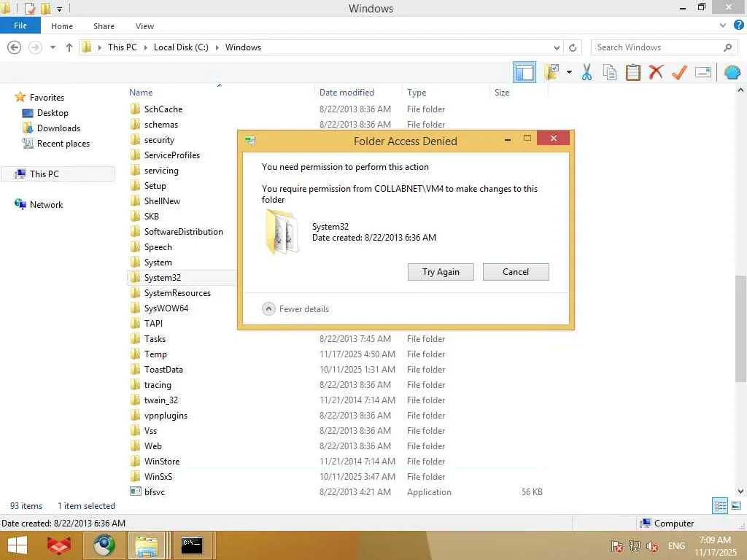Screen dimensions: 747x560
Task: Switch to the Home ribbon tab
Action: (x=62, y=26)
